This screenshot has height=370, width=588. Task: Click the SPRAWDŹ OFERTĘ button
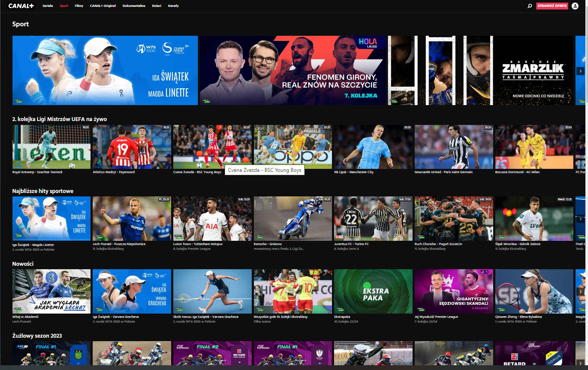552,6
